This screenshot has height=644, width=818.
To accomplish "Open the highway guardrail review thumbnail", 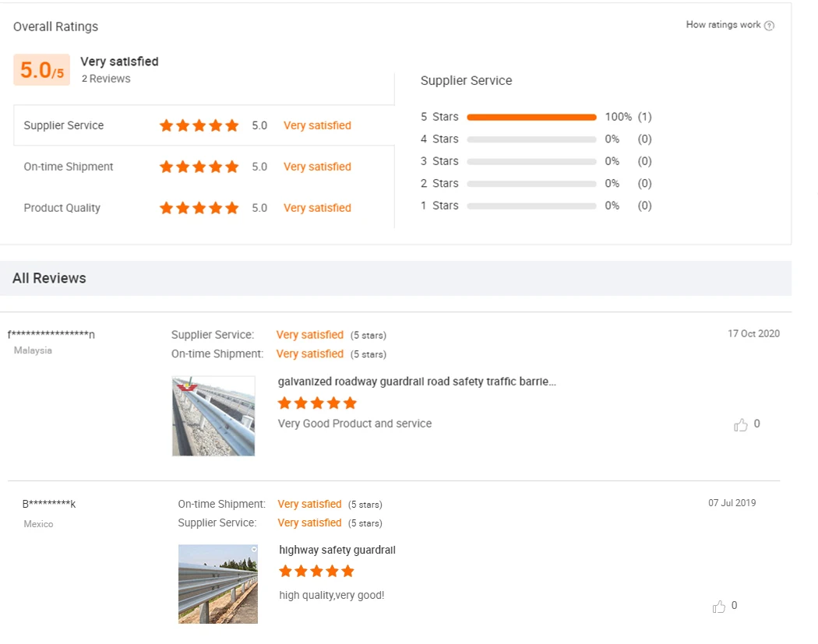I will coord(218,584).
